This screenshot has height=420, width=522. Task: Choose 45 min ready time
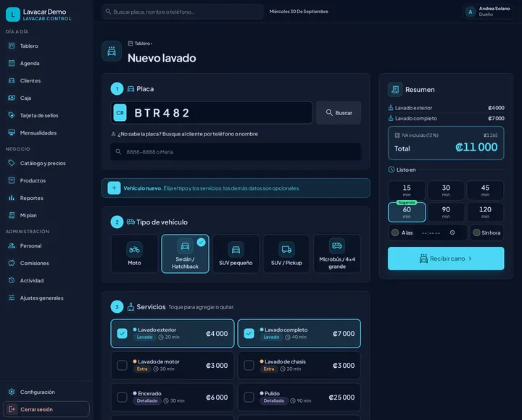point(485,190)
